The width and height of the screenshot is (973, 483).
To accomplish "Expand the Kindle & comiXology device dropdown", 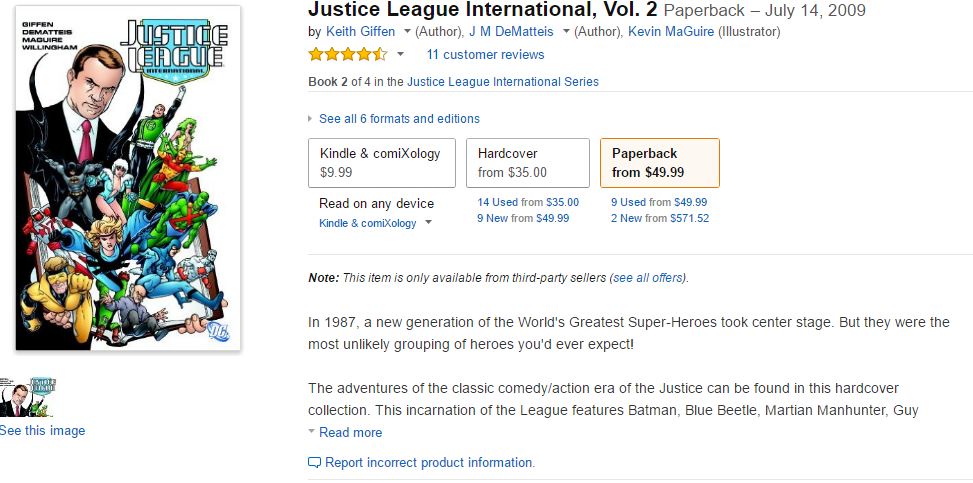I will tap(429, 223).
